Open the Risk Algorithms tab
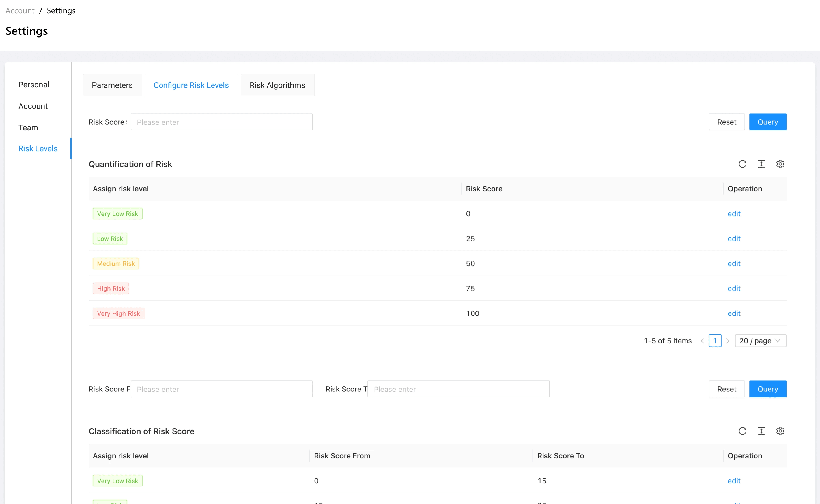 coord(277,85)
